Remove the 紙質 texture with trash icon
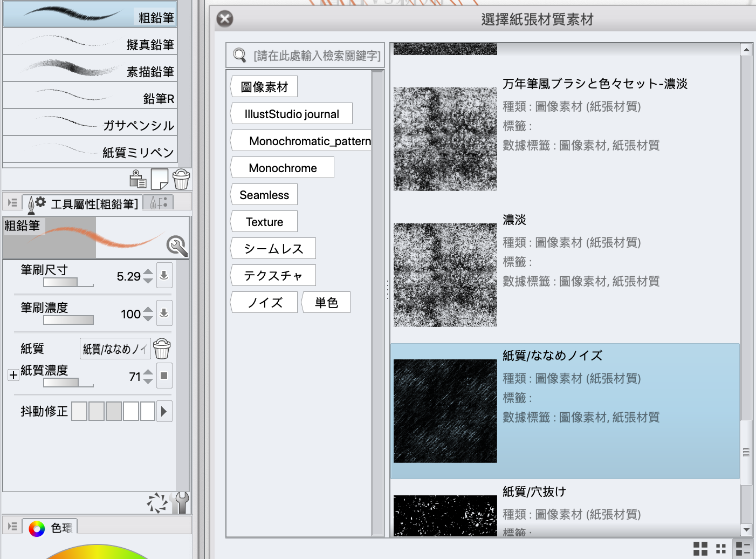This screenshot has height=559, width=756. (162, 349)
